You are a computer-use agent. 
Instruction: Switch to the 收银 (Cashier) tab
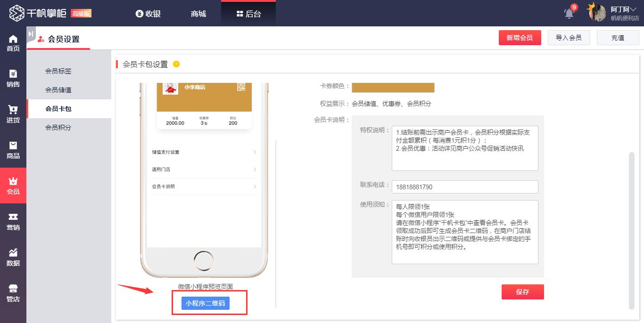(148, 14)
